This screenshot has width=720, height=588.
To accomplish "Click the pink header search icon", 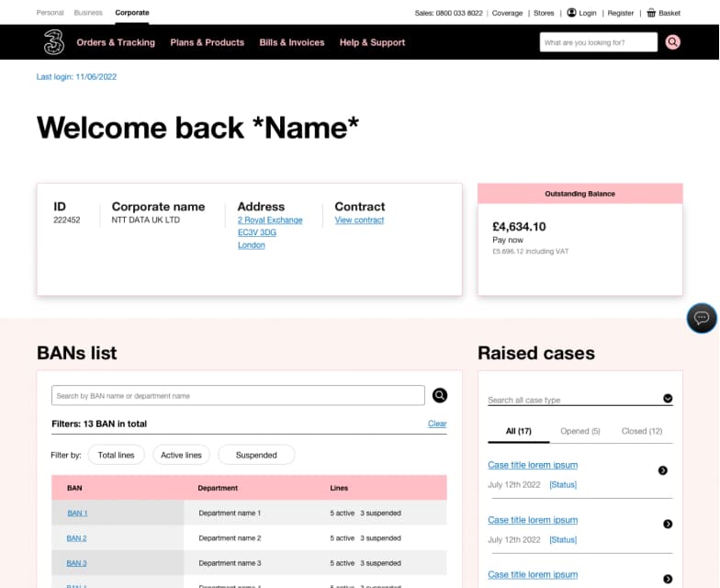I will point(672,42).
